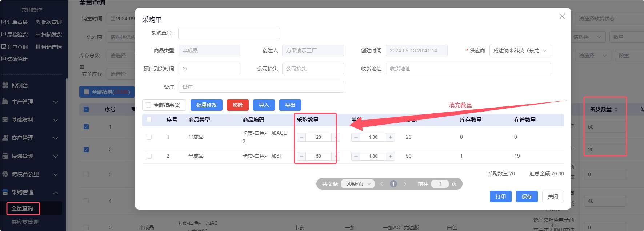Select row 1 checkbox in purchase table
644x231 pixels.
[149, 137]
